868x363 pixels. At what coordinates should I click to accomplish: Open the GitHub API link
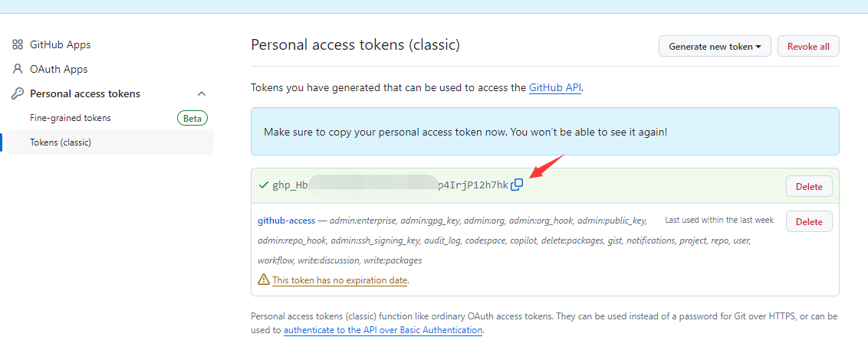pos(555,87)
